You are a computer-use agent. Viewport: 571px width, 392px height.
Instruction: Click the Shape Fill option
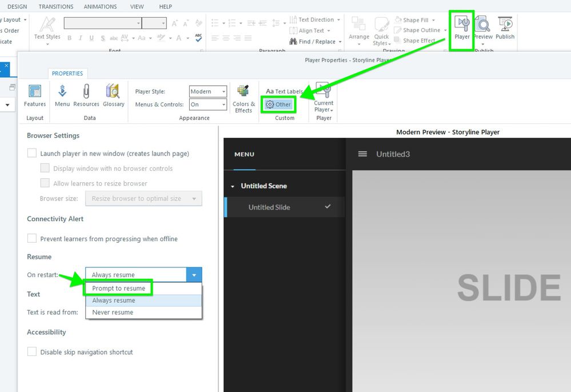(x=412, y=20)
